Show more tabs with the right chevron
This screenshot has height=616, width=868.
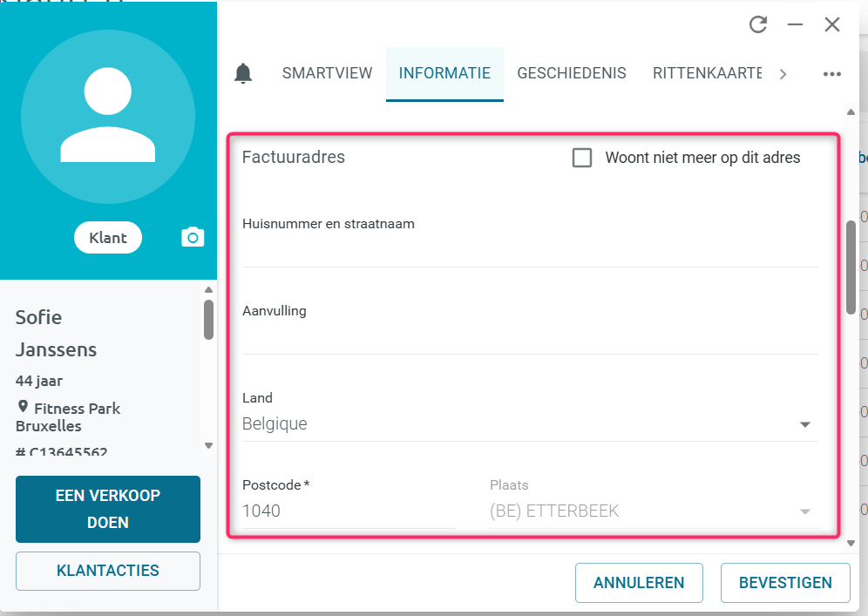tap(783, 73)
